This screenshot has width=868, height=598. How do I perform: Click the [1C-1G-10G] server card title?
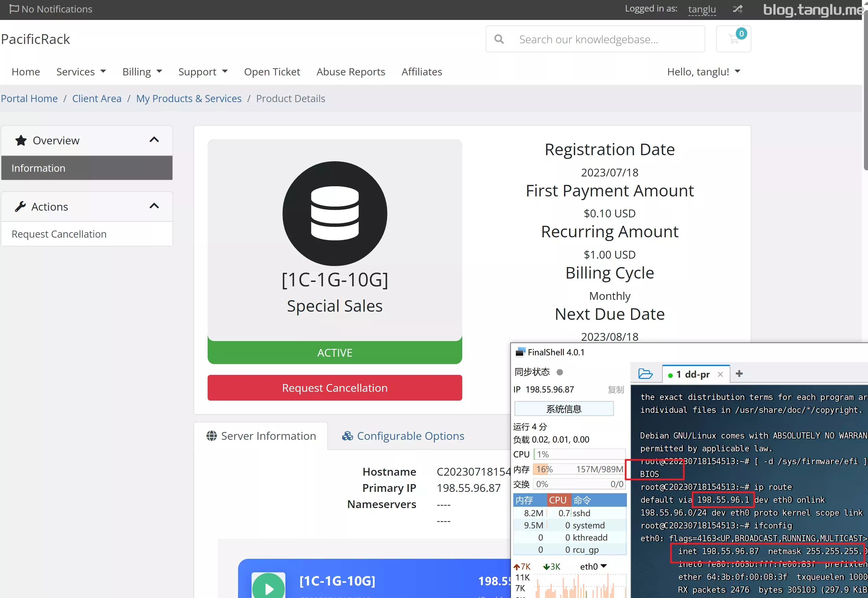point(337,580)
